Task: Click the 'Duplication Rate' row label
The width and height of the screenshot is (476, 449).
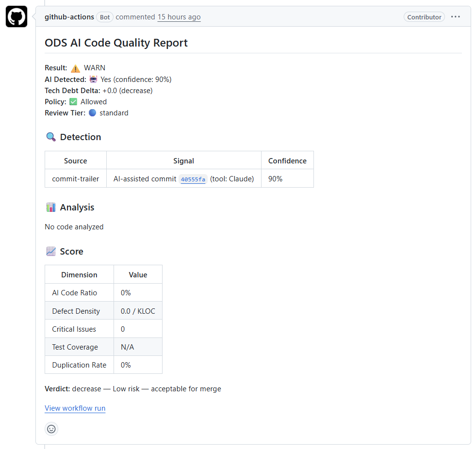Action: point(79,365)
